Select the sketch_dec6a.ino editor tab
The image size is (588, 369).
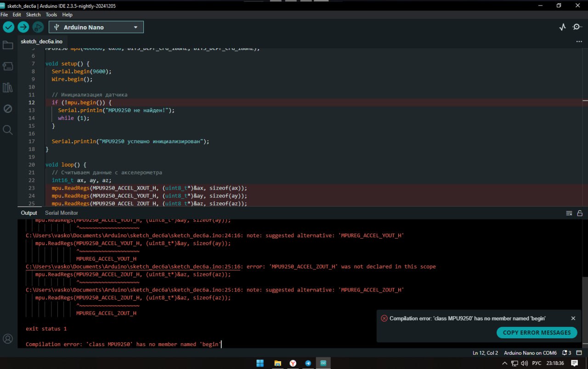click(x=41, y=41)
